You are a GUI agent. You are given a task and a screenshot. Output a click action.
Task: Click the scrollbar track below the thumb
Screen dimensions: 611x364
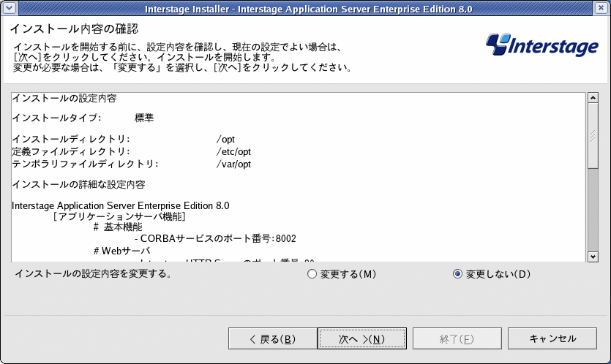click(593, 211)
